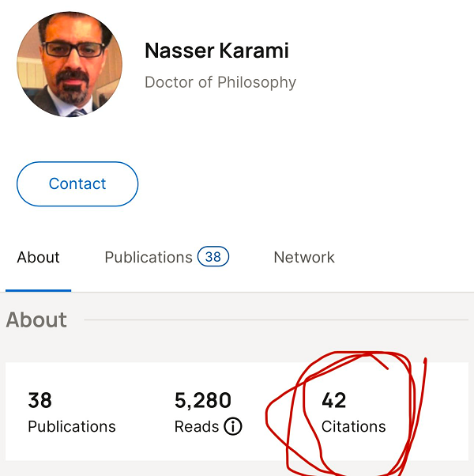Image resolution: width=474 pixels, height=476 pixels.
Task: Click the divider line beside About heading
Action: pos(276,320)
